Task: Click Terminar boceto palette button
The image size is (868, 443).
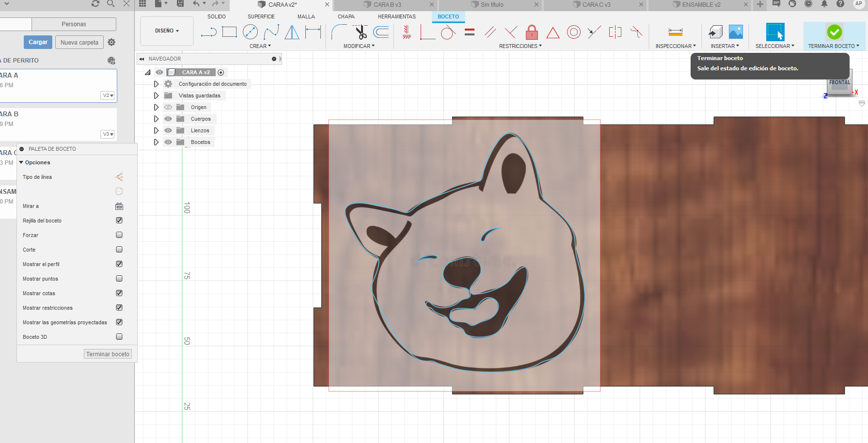Action: tap(108, 354)
